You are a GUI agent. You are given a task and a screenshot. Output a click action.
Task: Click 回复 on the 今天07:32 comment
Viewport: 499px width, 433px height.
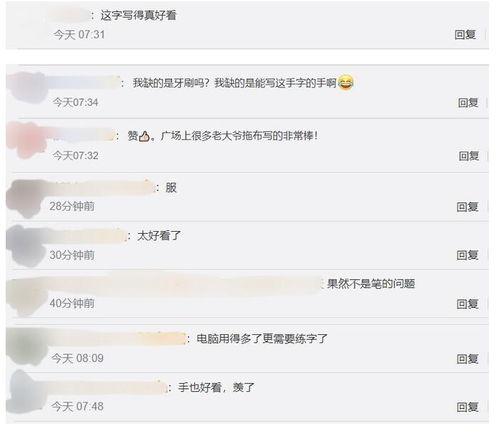[x=469, y=156]
